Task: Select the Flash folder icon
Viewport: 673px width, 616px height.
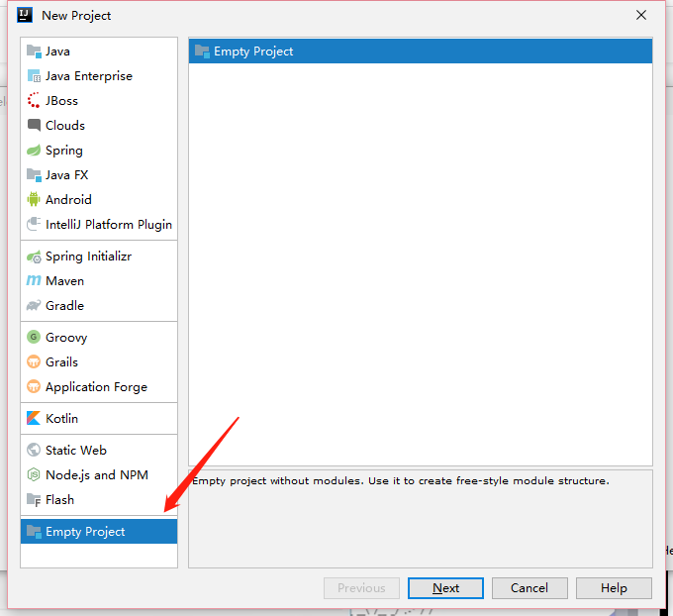Action: point(34,499)
